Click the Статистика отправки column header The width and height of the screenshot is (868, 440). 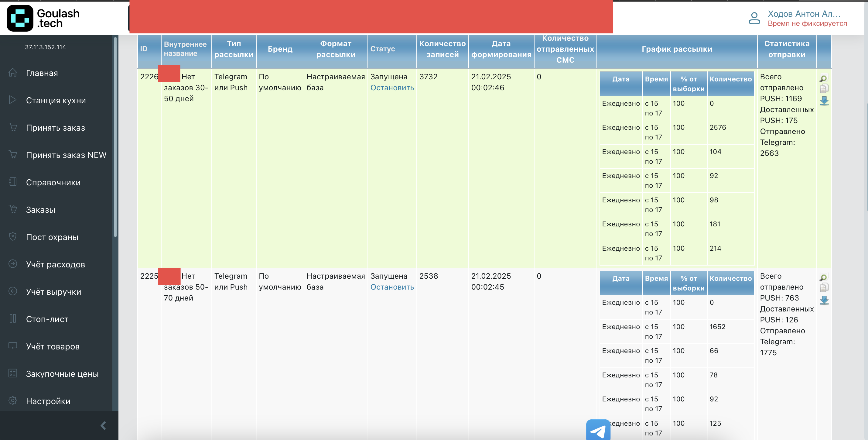(x=787, y=49)
